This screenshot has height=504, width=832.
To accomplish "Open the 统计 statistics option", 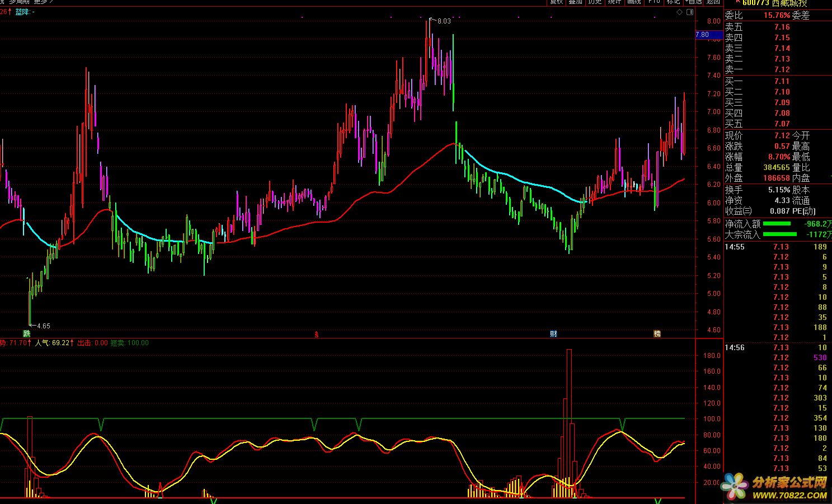I will click(x=614, y=2).
